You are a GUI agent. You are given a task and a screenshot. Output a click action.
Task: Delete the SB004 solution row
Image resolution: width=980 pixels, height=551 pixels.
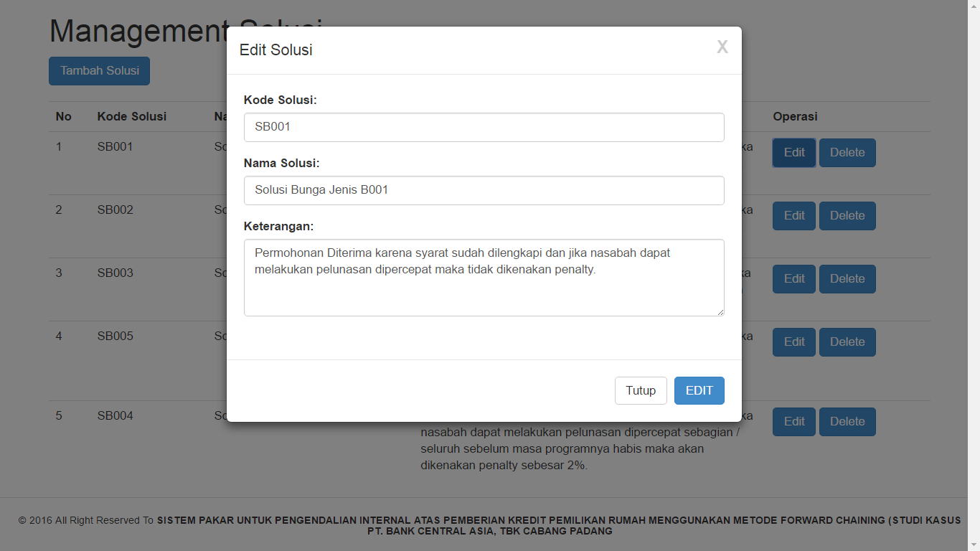[847, 422]
